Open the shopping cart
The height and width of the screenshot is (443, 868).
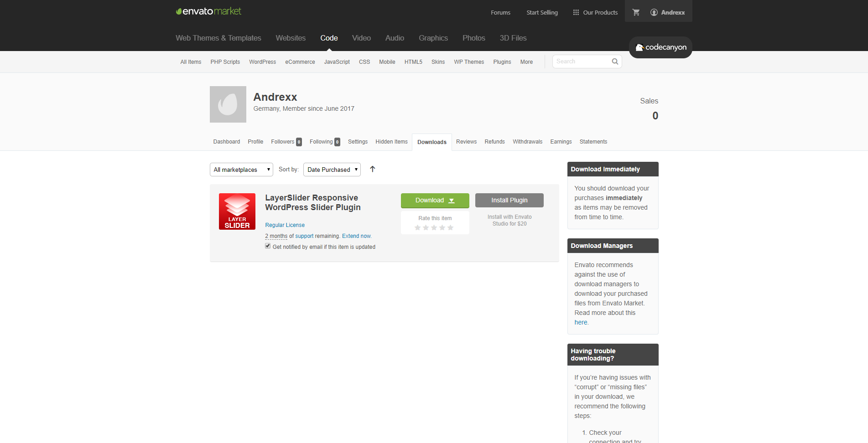point(636,12)
